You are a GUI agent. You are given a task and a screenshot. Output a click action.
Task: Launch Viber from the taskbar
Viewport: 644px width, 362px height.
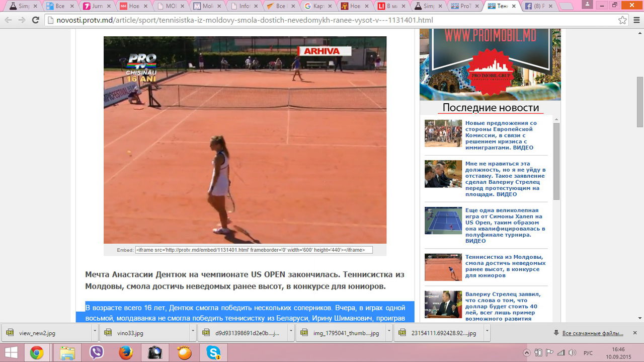tap(97, 353)
